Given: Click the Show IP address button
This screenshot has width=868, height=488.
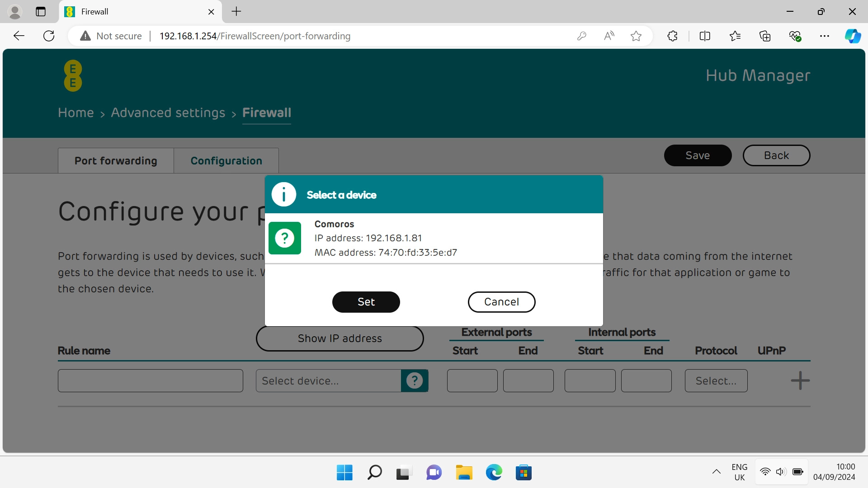Looking at the screenshot, I should tap(340, 338).
